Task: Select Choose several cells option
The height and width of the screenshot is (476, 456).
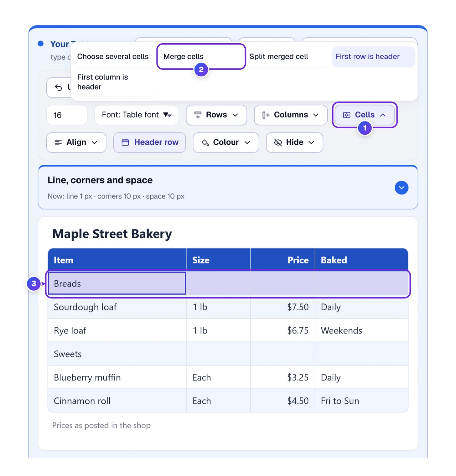Action: click(113, 57)
